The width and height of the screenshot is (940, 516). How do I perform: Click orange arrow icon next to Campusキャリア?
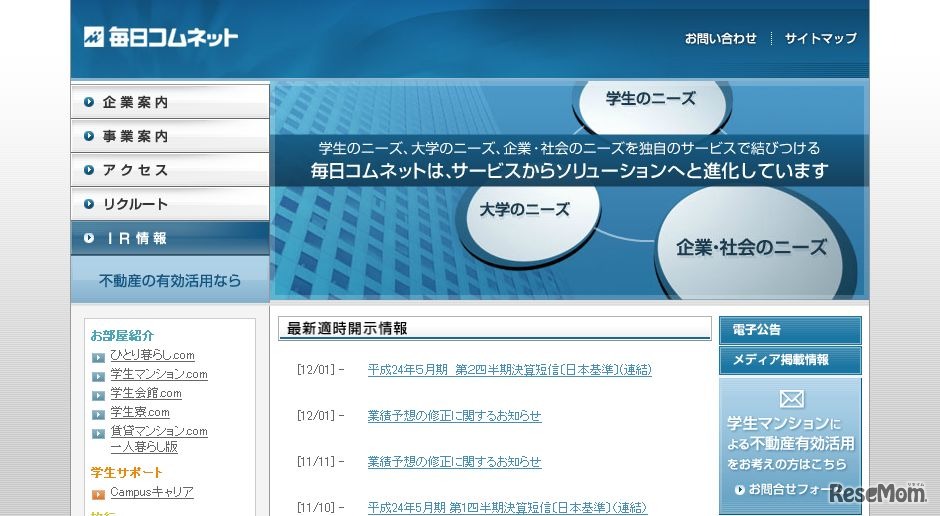(98, 495)
